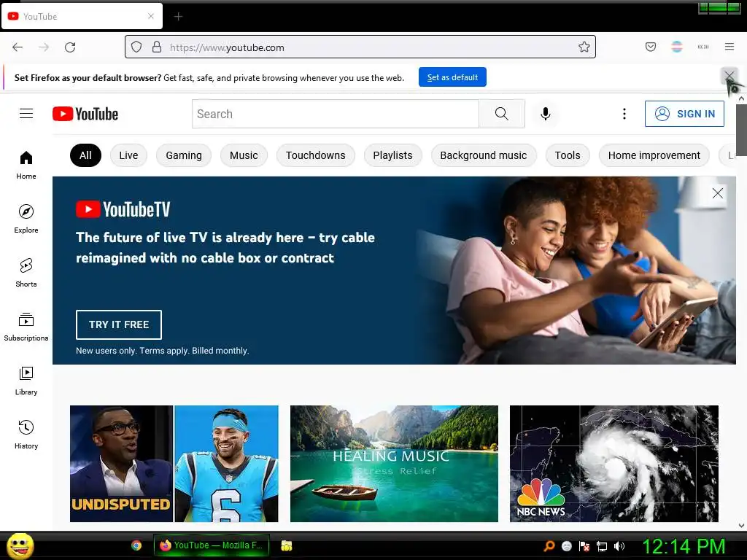Image resolution: width=747 pixels, height=560 pixels.
Task: Click the taskbar clock
Action: [684, 546]
